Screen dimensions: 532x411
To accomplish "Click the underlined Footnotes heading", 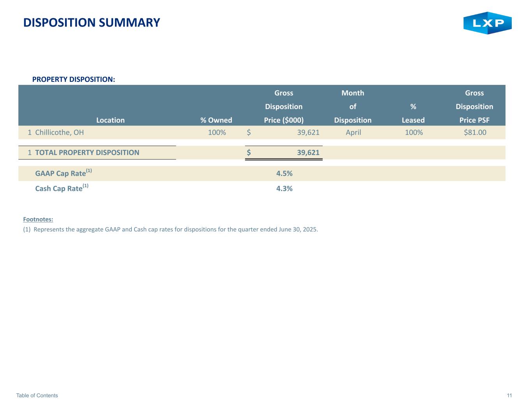I will 38,219.
